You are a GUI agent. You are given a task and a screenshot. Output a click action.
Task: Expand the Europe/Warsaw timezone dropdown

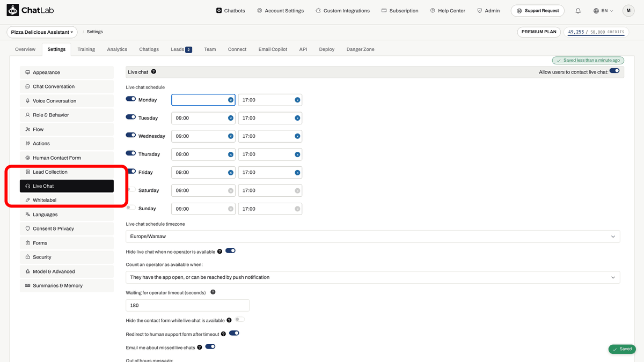(x=373, y=237)
